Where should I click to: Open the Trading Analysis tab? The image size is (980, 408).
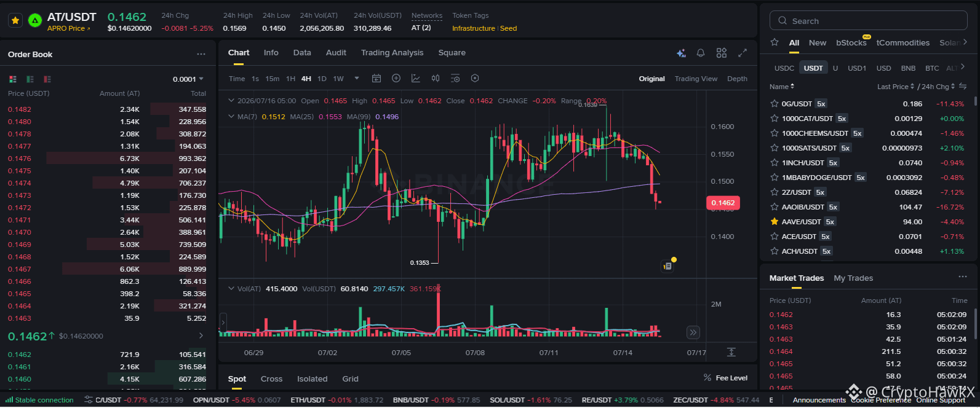[x=392, y=53]
